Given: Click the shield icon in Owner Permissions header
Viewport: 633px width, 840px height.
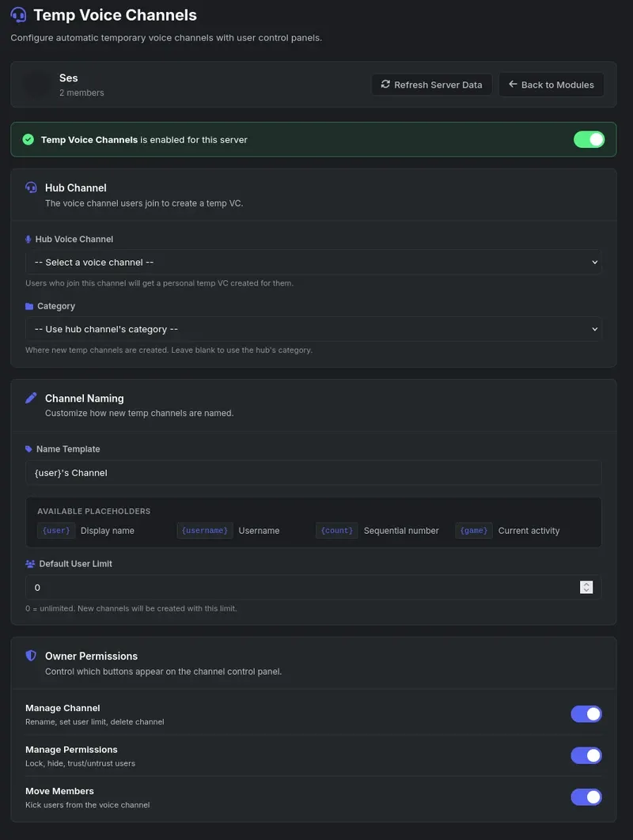Looking at the screenshot, I should [x=32, y=655].
